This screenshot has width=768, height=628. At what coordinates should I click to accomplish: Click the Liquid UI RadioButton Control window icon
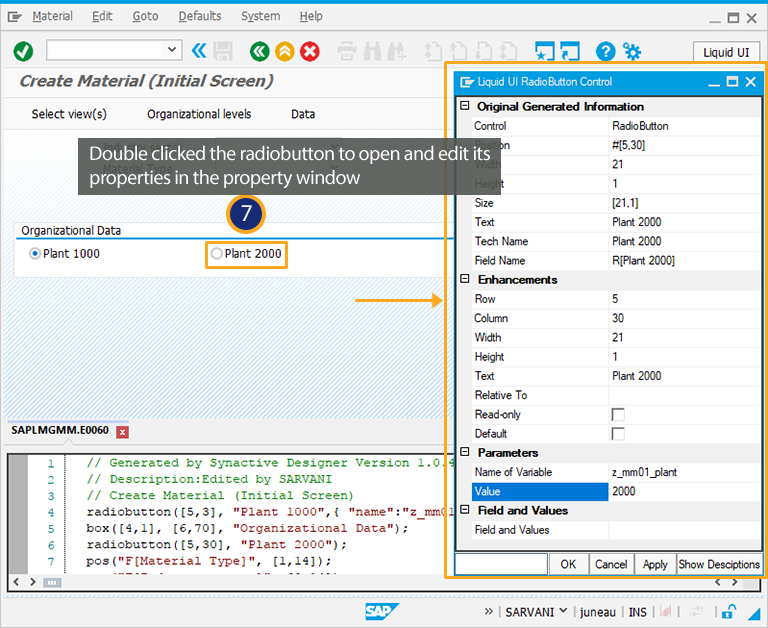click(x=467, y=82)
